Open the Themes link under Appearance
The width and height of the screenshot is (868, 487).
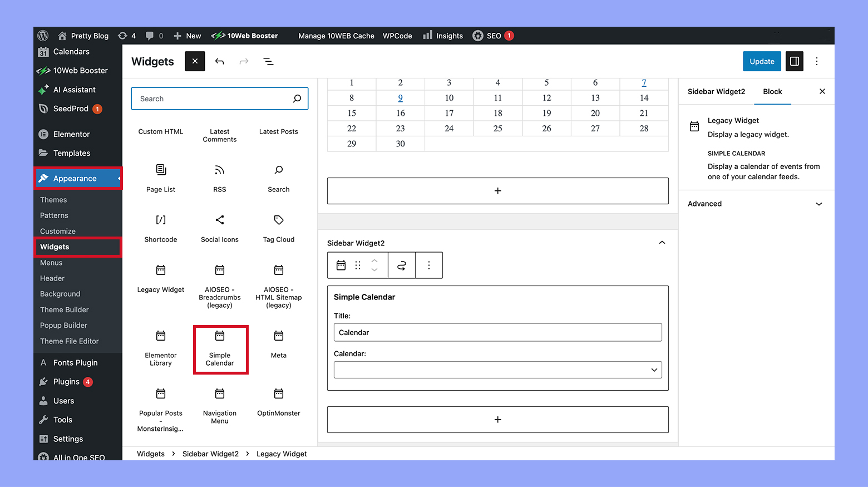pyautogui.click(x=53, y=199)
